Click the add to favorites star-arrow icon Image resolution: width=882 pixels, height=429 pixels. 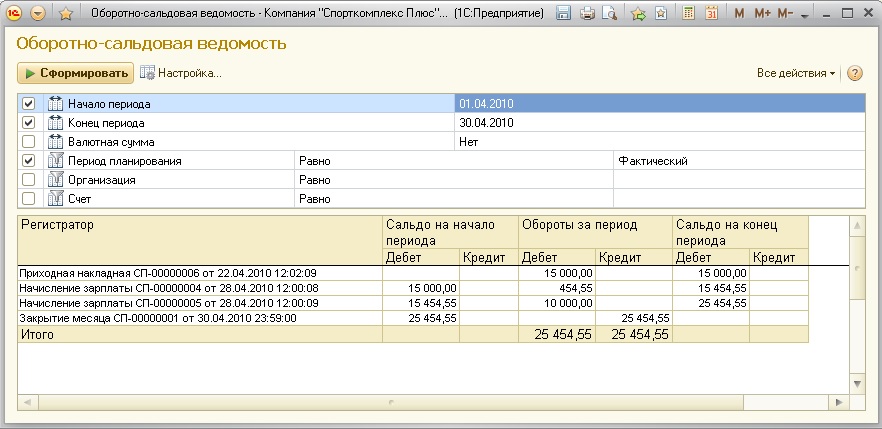[638, 13]
